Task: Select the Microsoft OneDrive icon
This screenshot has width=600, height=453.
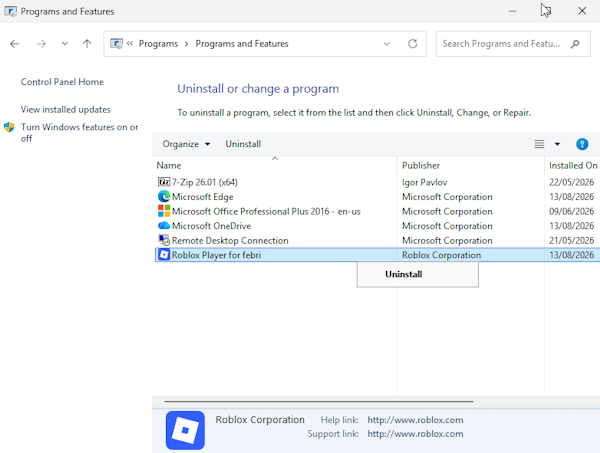Action: pyautogui.click(x=164, y=225)
